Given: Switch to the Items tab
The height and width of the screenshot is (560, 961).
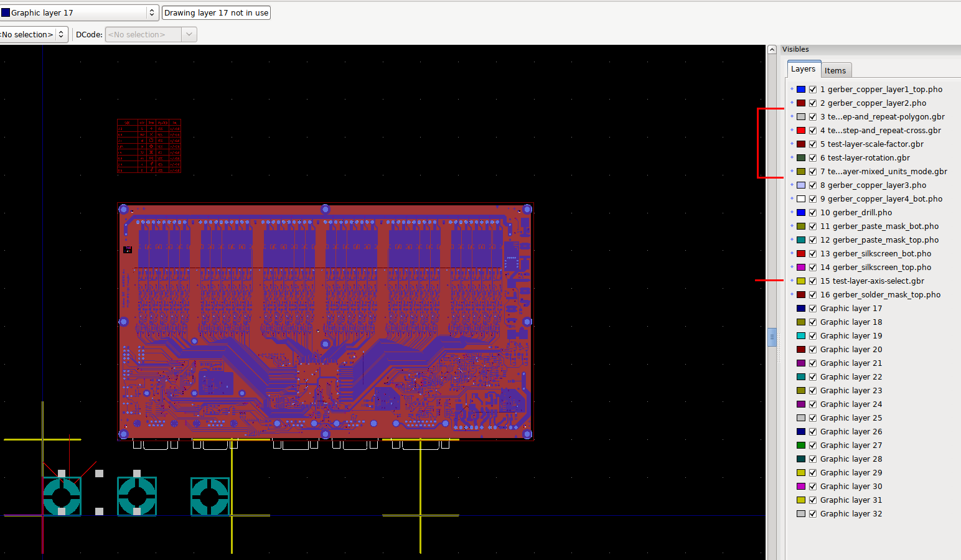Looking at the screenshot, I should click(835, 70).
